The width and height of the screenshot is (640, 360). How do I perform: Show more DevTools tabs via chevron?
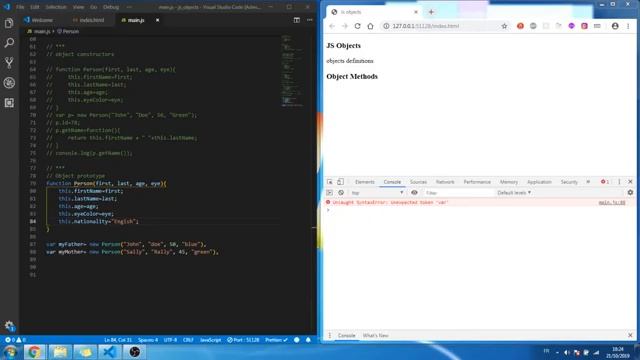coord(588,182)
